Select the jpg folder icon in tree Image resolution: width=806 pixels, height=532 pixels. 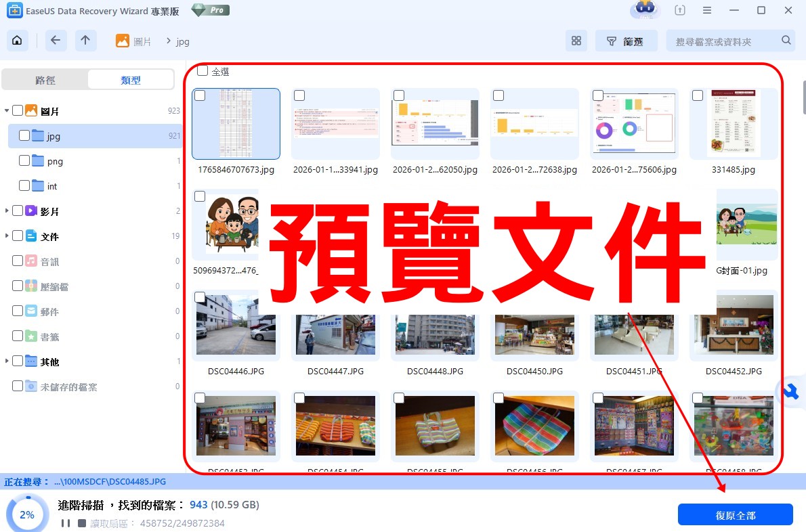(x=38, y=135)
